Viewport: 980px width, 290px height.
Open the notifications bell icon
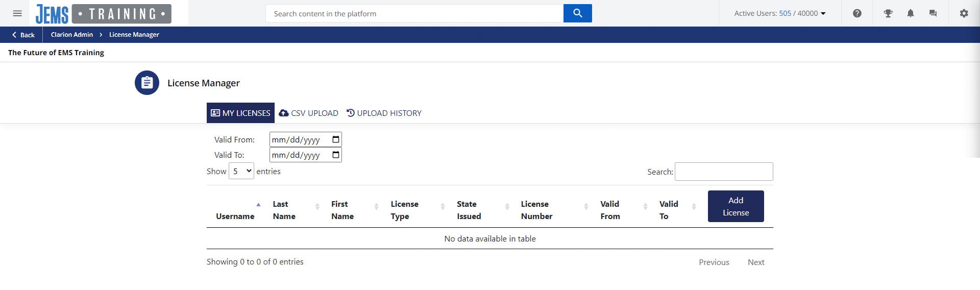pyautogui.click(x=911, y=13)
